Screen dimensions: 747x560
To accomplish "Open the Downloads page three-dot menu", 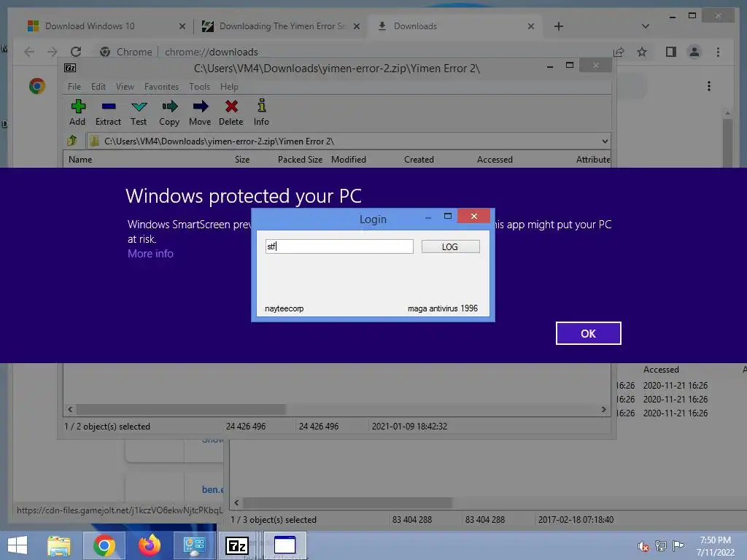I will (709, 86).
